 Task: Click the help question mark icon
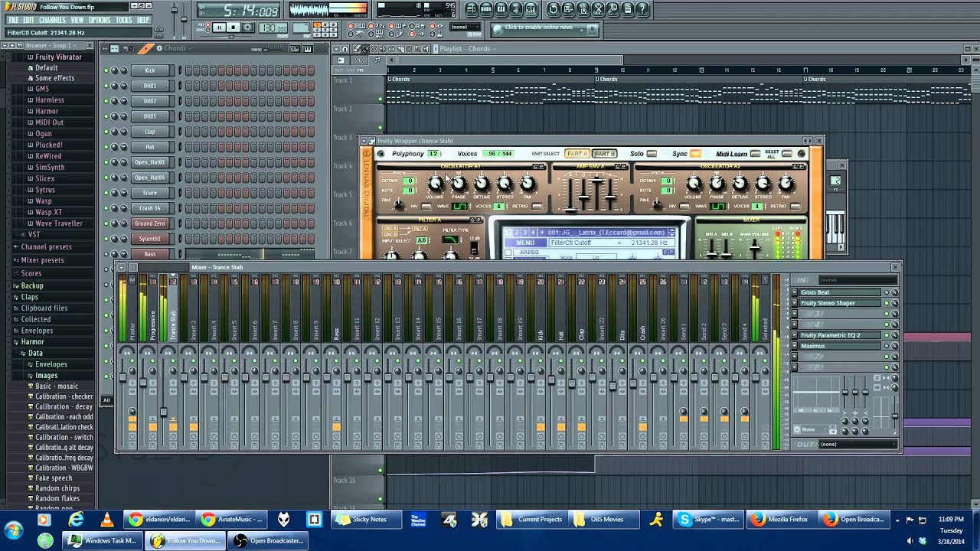(x=643, y=9)
